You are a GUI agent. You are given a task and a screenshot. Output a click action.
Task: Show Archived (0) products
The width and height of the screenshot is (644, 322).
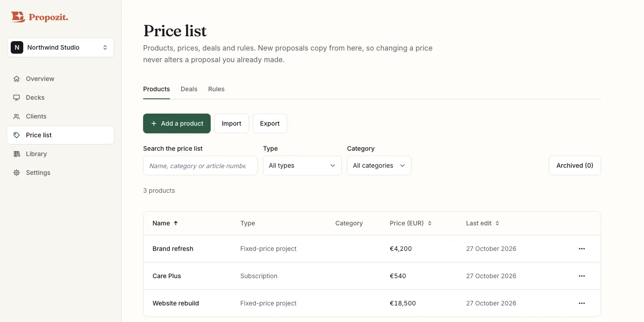(575, 165)
